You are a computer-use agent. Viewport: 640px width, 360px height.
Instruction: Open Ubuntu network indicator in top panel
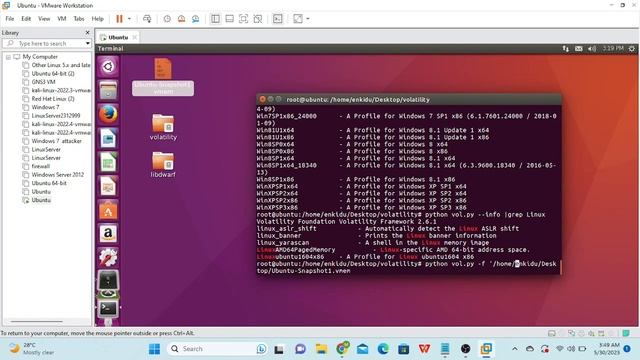point(565,49)
